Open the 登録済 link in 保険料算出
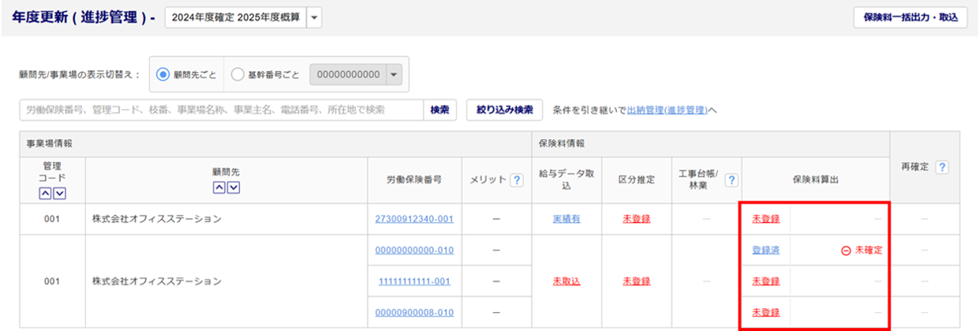 [x=765, y=250]
